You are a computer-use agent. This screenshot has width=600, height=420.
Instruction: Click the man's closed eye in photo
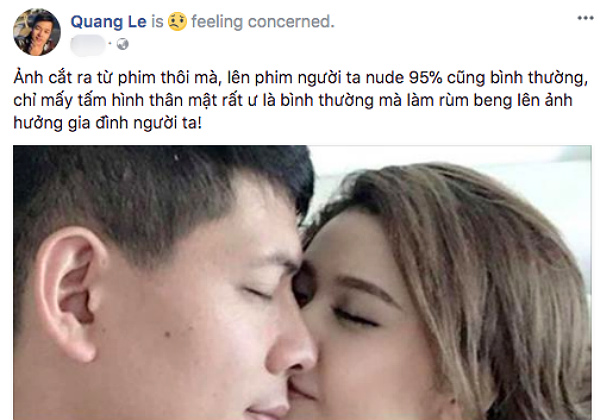[259, 293]
